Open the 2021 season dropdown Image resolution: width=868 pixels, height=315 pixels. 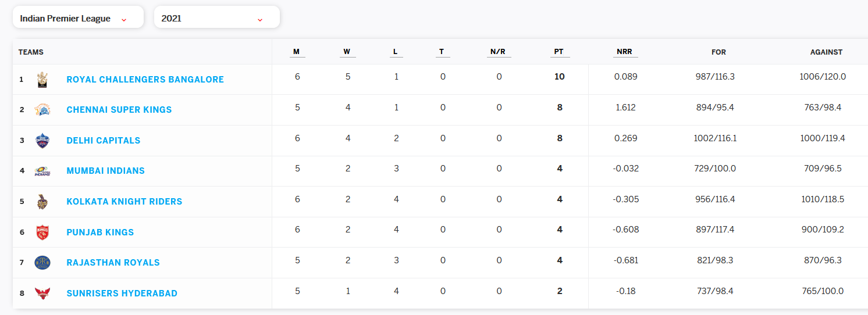tap(216, 17)
